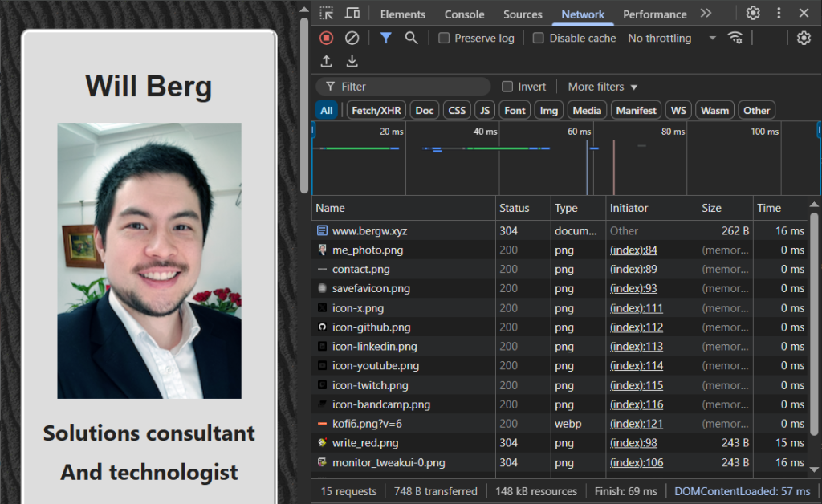Stop recording the network log

326,38
